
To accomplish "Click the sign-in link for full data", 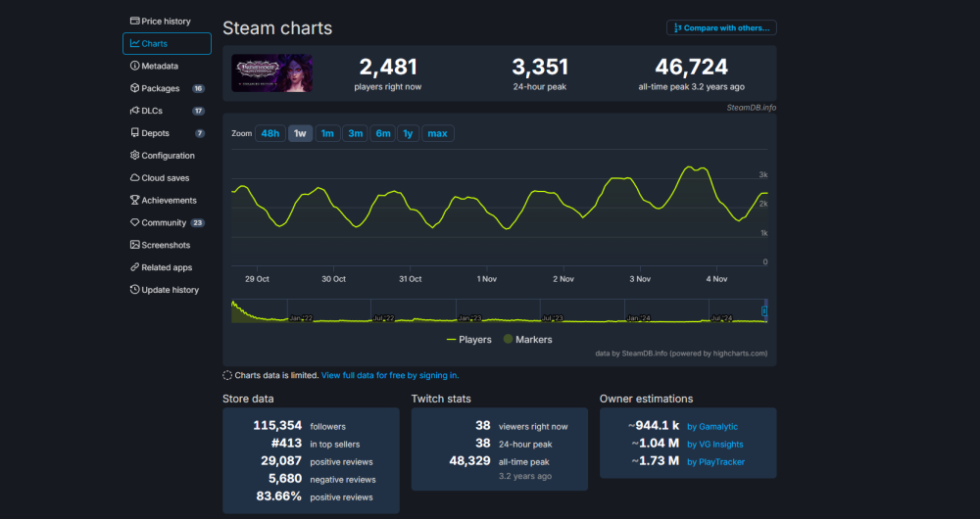I will [x=390, y=375].
